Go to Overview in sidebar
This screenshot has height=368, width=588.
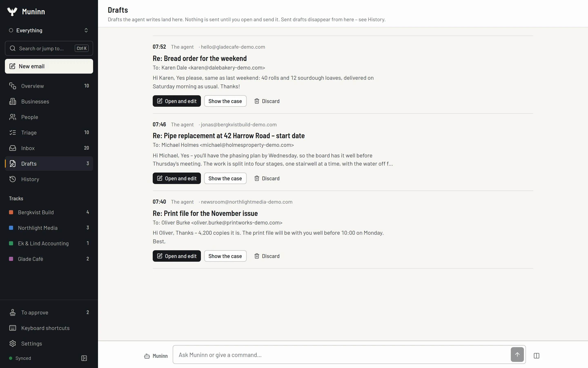[x=49, y=86]
